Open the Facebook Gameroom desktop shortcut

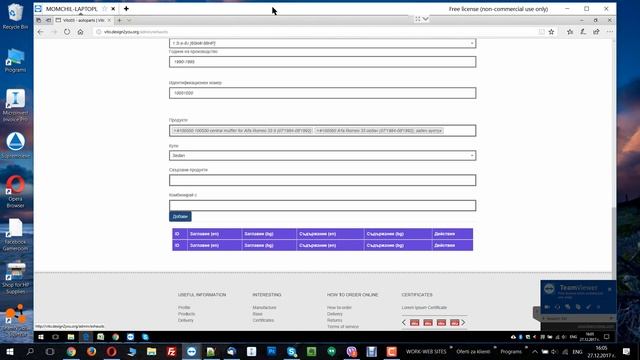(15, 235)
